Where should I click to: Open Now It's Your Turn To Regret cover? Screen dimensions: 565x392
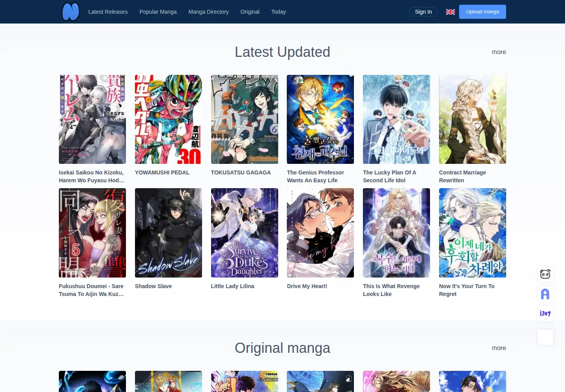point(472,233)
